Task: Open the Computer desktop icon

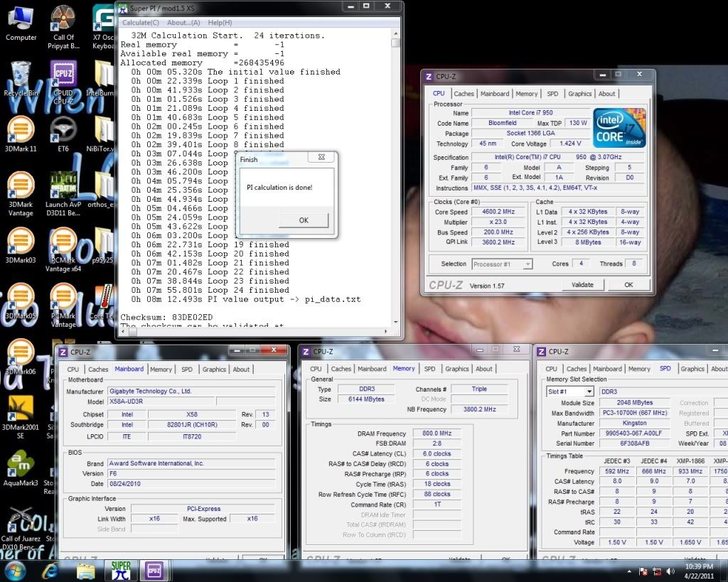Action: 21,23
